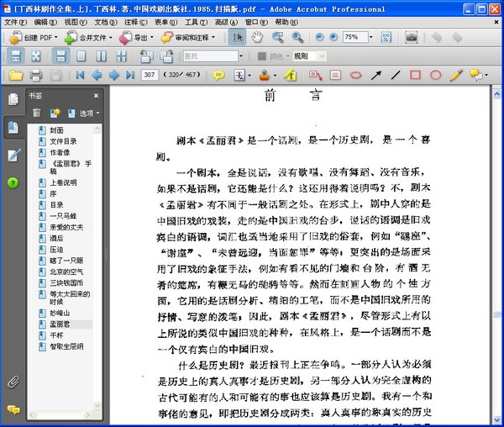This screenshot has height=427, width=504.
Task: Click the page number field showing 307
Action: 150,75
